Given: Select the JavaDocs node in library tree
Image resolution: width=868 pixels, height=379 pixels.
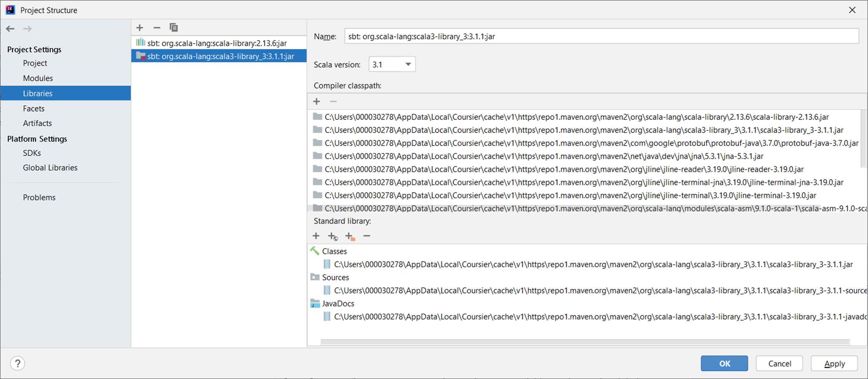Looking at the screenshot, I should tap(338, 304).
